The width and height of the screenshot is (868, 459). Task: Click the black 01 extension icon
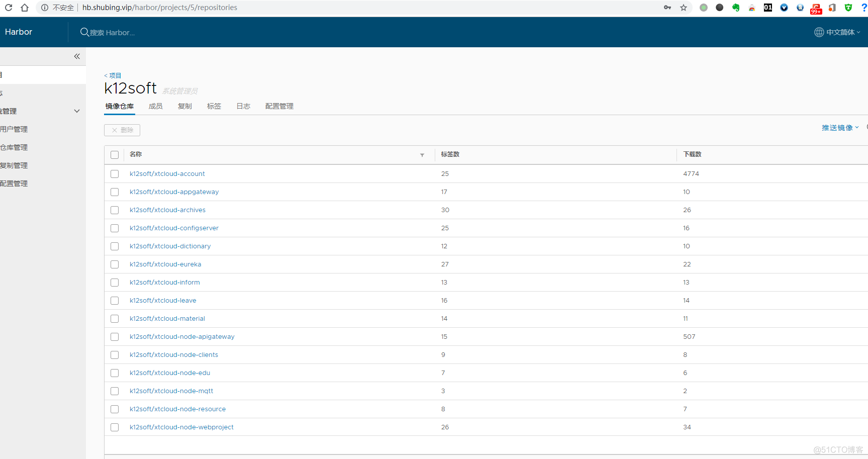[x=768, y=8]
